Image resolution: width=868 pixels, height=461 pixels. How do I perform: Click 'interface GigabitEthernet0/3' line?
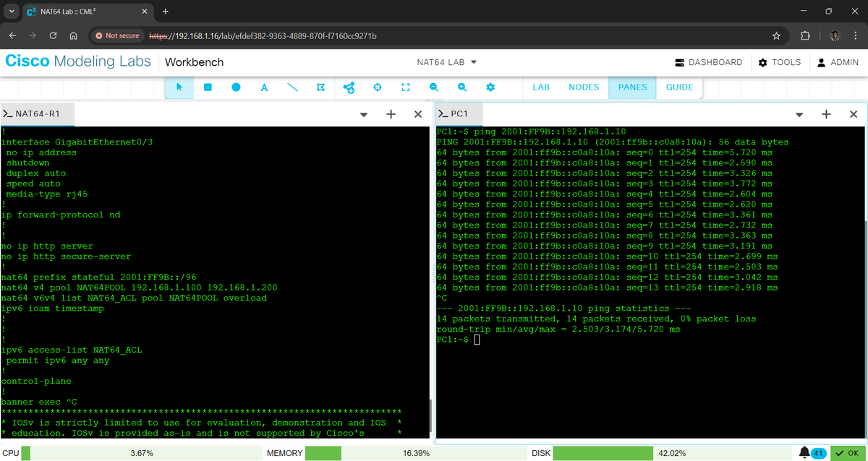(x=77, y=142)
